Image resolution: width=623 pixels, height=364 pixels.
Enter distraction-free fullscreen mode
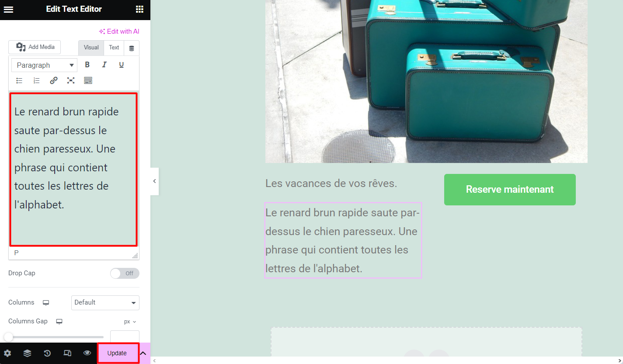71,80
